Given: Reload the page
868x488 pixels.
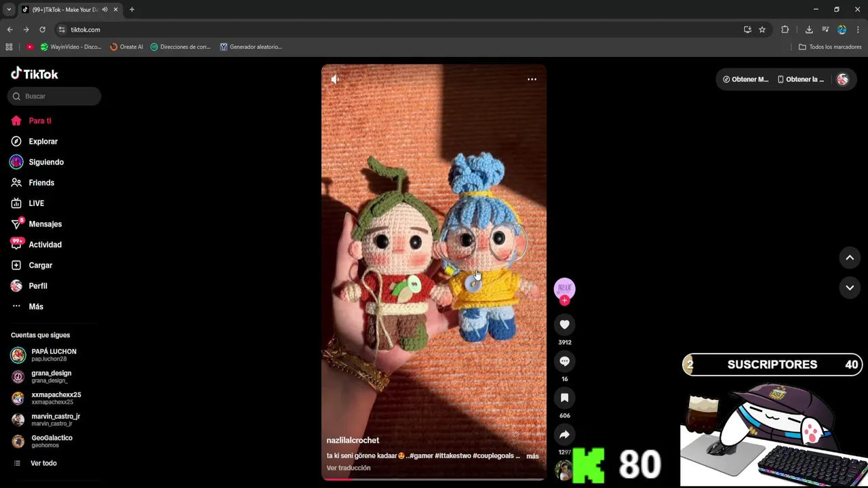Looking at the screenshot, I should (x=42, y=30).
